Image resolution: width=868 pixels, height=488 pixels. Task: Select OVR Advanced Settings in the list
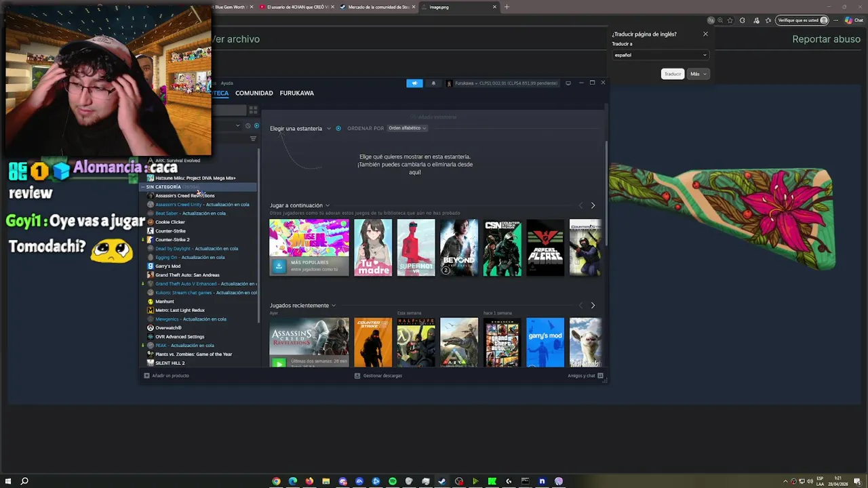[180, 336]
